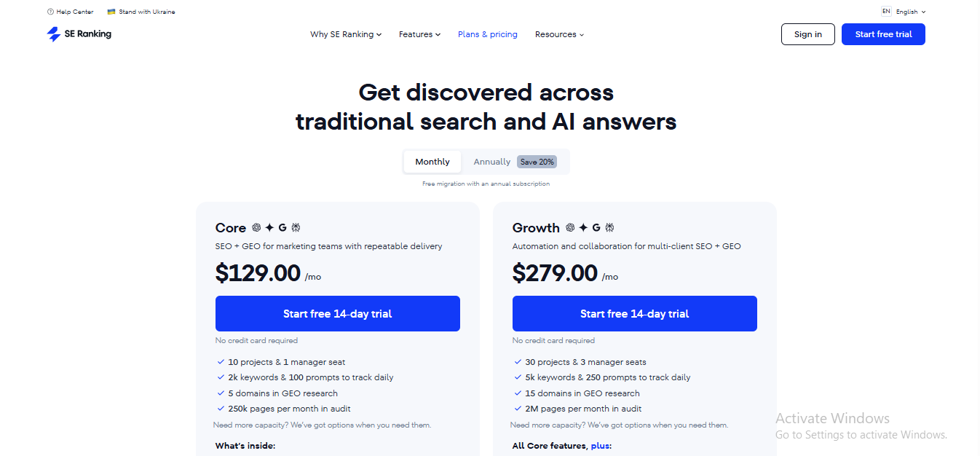This screenshot has width=980, height=456.
Task: Click Start free trial in header
Action: pos(883,34)
